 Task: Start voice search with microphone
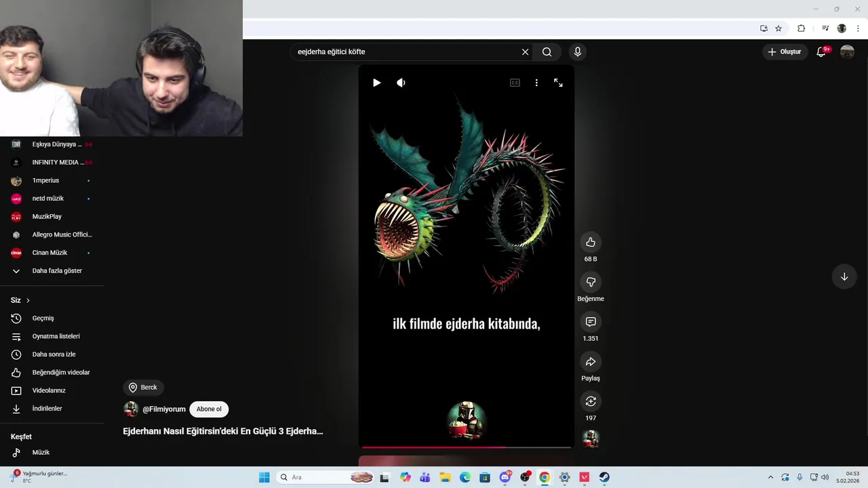578,52
